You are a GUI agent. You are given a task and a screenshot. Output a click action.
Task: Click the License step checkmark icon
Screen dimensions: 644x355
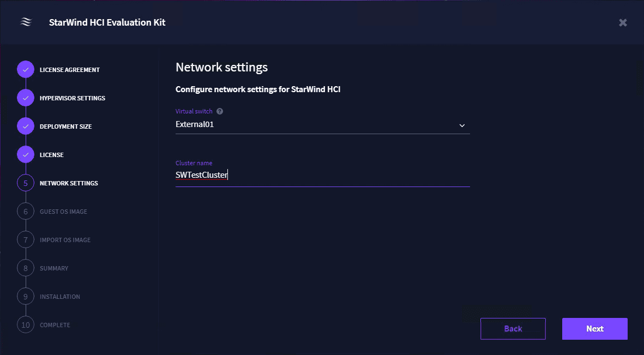tap(26, 155)
